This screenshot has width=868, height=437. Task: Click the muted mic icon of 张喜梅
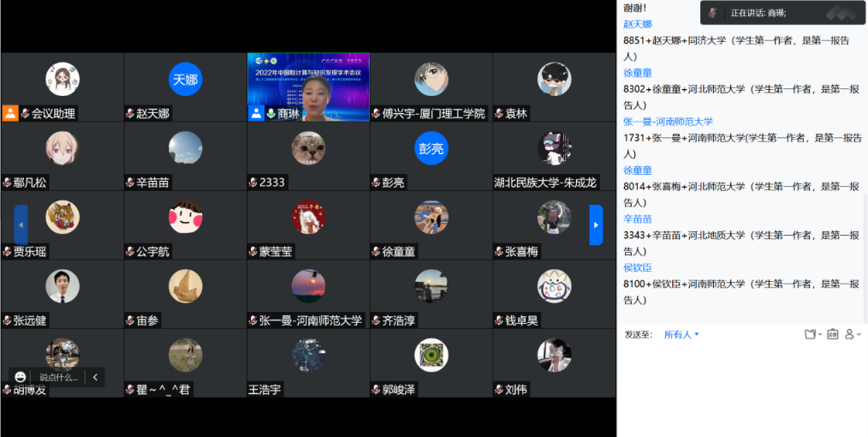(499, 251)
